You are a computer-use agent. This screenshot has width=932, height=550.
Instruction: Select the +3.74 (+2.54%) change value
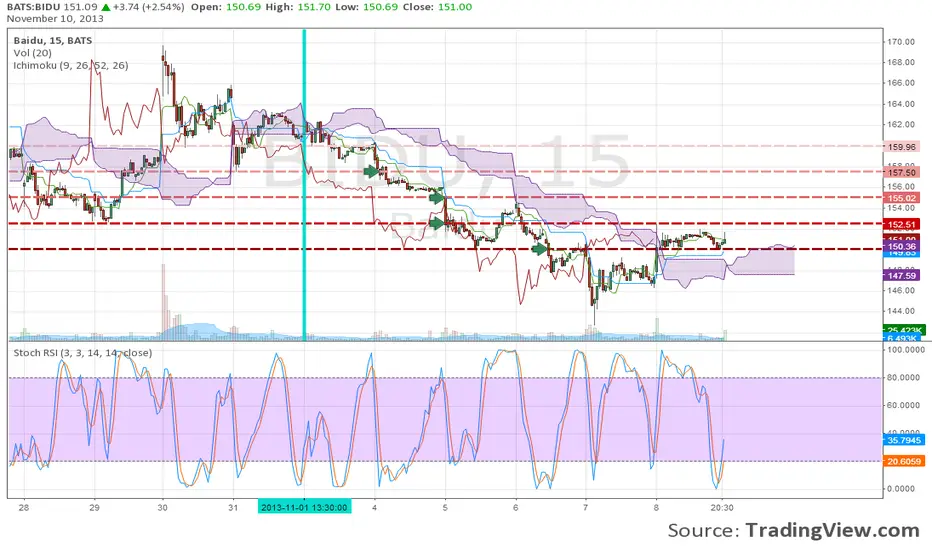pyautogui.click(x=148, y=7)
